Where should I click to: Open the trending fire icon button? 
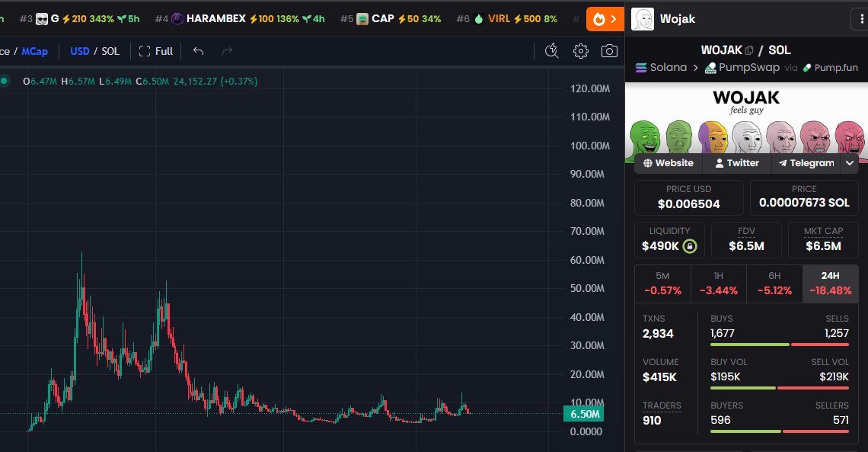click(x=605, y=19)
